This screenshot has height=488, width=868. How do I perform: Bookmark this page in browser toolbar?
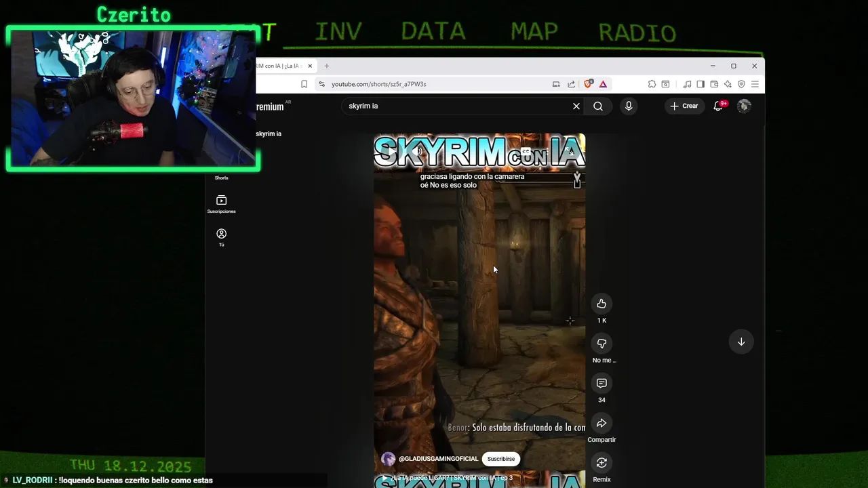(x=304, y=84)
